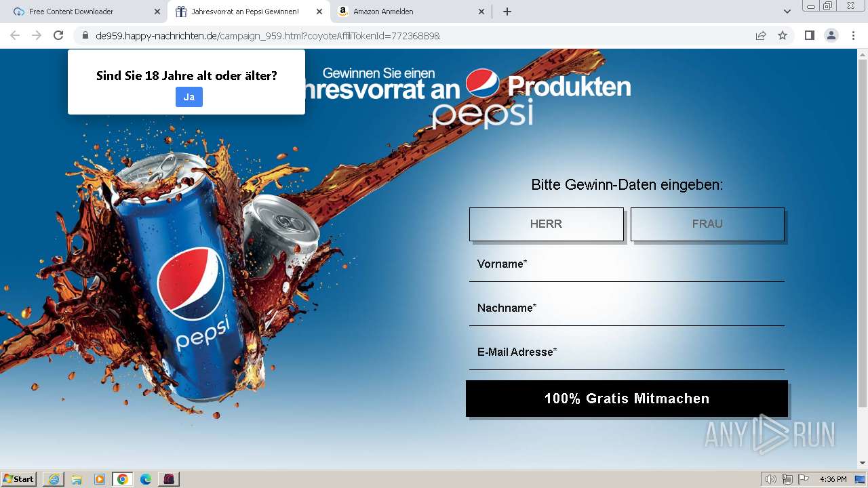Expand the tab search chevron
The image size is (868, 488).
787,12
